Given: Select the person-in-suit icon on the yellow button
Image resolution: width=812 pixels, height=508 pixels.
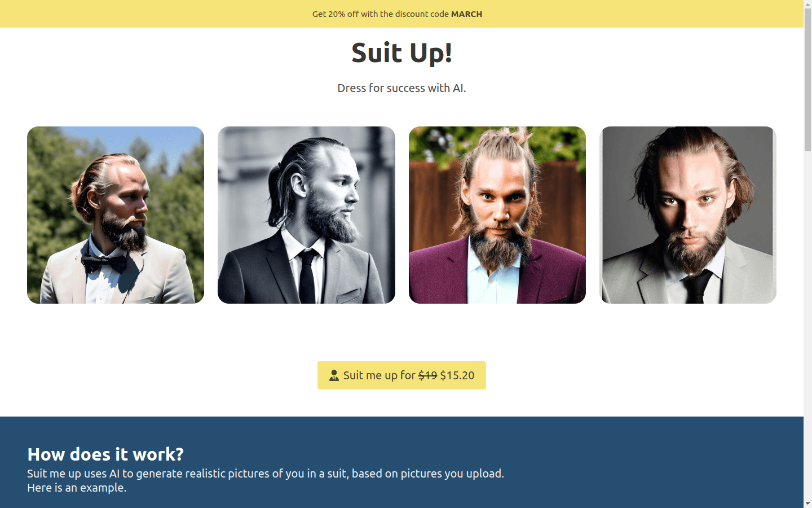Looking at the screenshot, I should pos(333,375).
